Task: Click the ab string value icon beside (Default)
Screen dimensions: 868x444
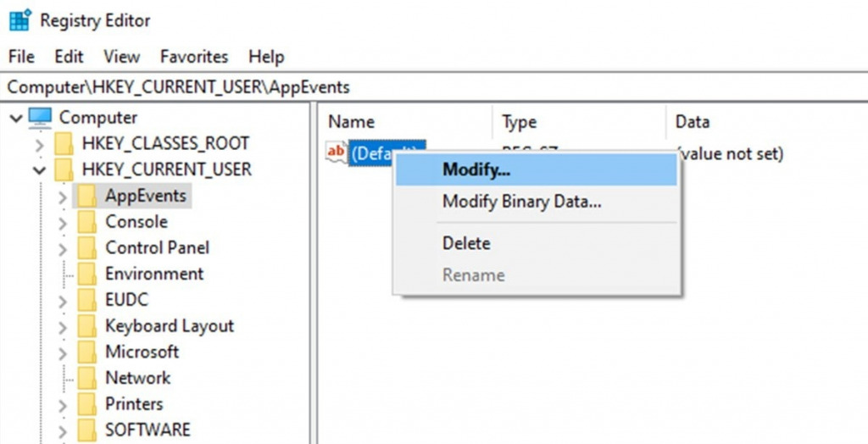Action: click(x=337, y=153)
